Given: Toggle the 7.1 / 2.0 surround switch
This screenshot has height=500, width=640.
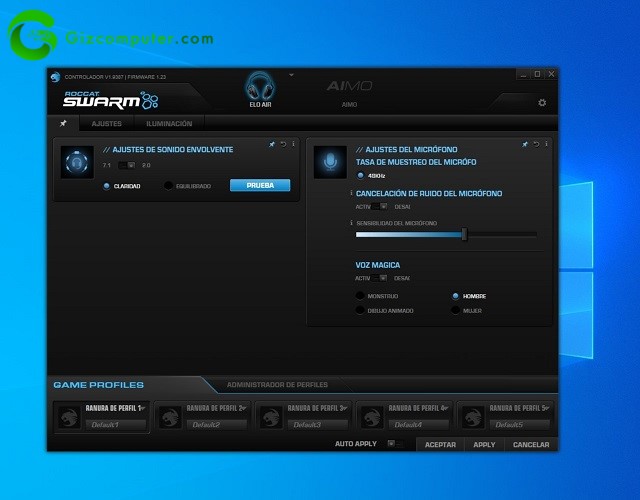Looking at the screenshot, I should pos(127,165).
